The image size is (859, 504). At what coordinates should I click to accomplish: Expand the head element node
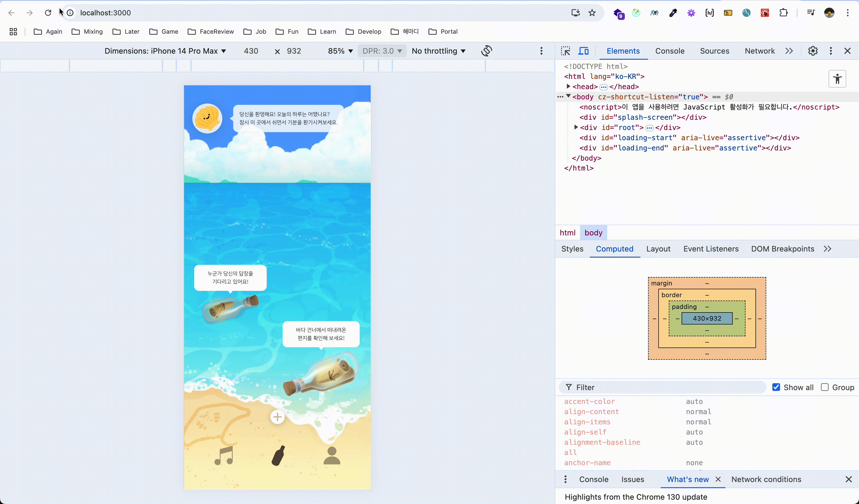568,87
